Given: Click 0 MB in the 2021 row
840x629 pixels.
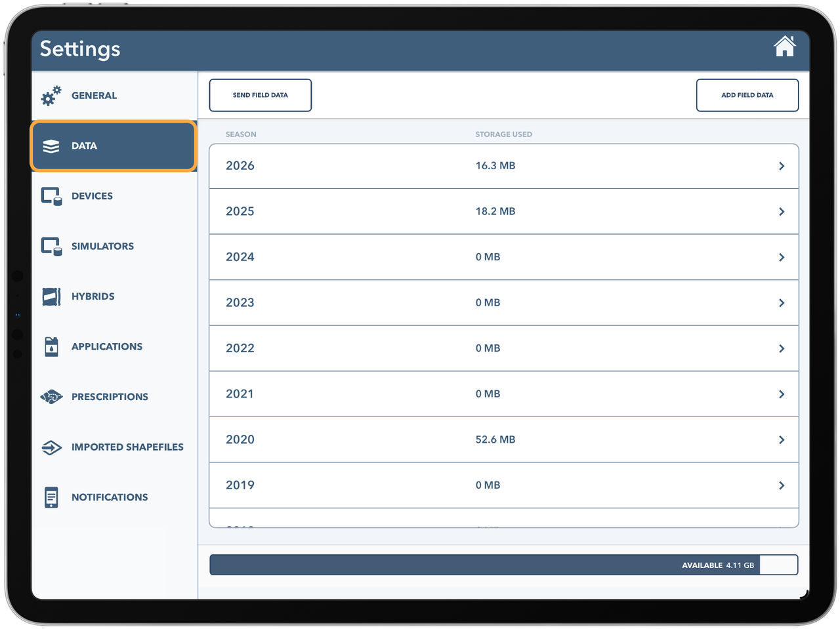Looking at the screenshot, I should [x=488, y=394].
